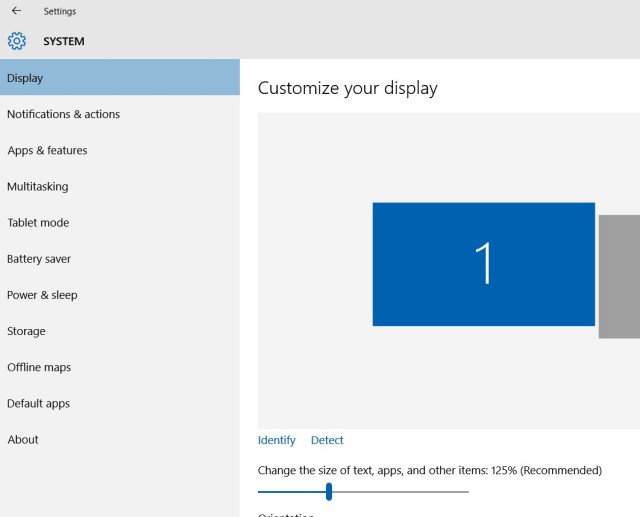Click the unfilled right part of the scaling slider
The width and height of the screenshot is (640, 517).
[x=400, y=491]
